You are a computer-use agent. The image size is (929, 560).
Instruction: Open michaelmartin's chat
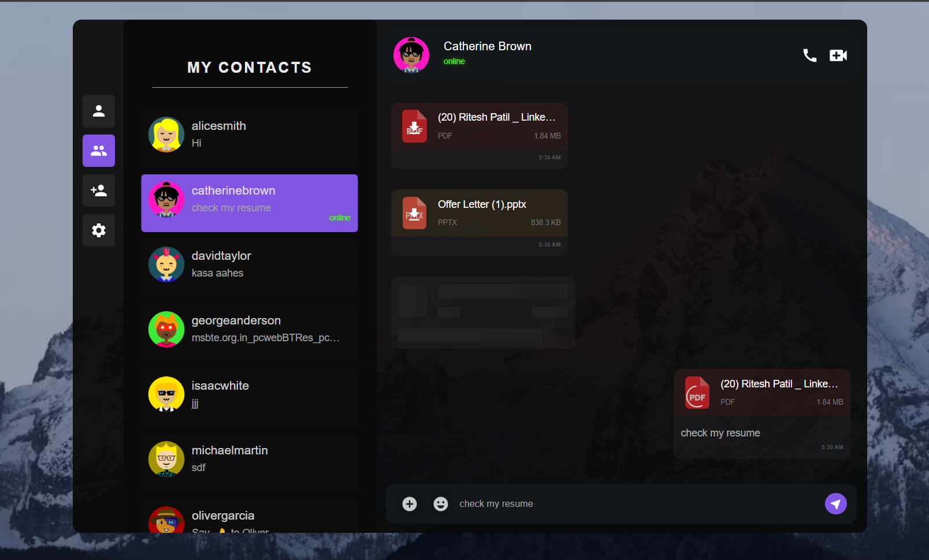coord(249,459)
